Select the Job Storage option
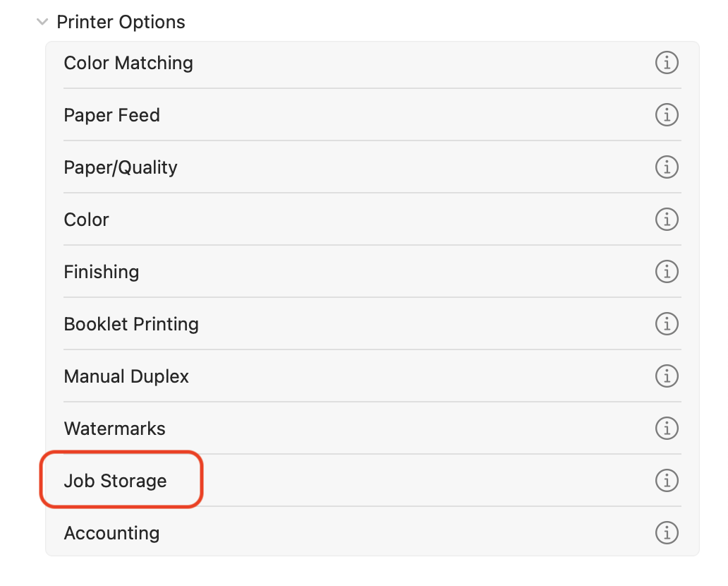 pos(372,481)
